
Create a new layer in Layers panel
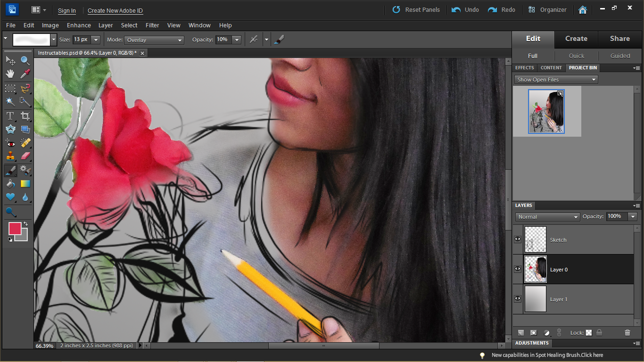coord(521,333)
